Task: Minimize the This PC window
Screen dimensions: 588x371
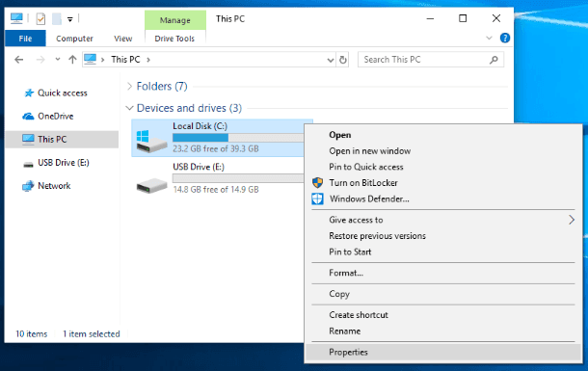Action: point(430,18)
